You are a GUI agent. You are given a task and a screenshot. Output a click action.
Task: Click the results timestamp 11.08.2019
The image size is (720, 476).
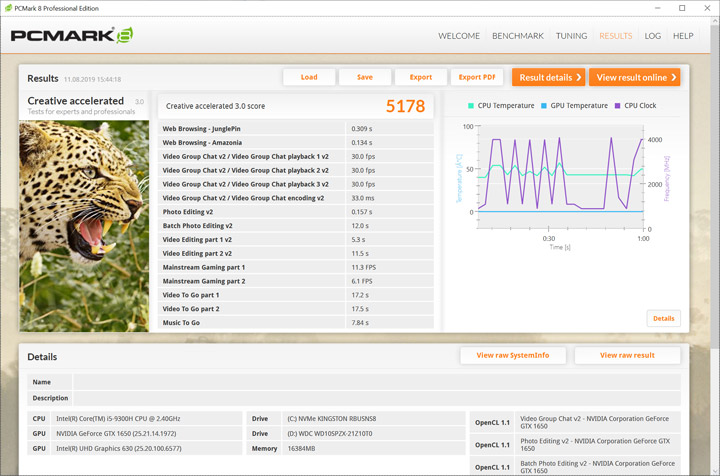pyautogui.click(x=92, y=79)
